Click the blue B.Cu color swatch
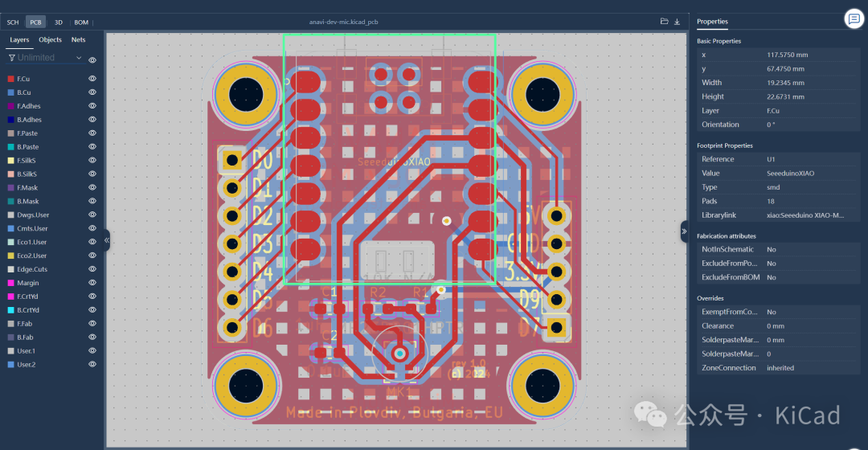Screen dimensions: 868x450 point(10,92)
